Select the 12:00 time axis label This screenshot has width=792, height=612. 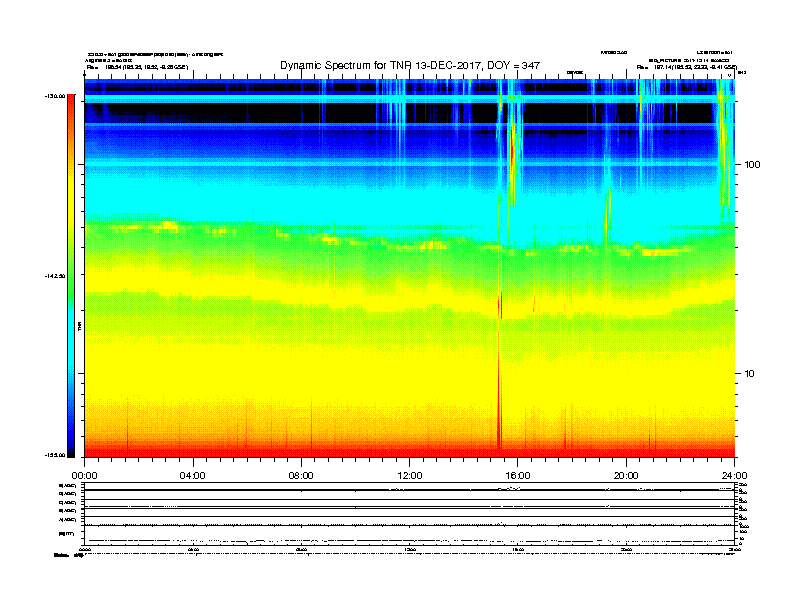pos(409,475)
